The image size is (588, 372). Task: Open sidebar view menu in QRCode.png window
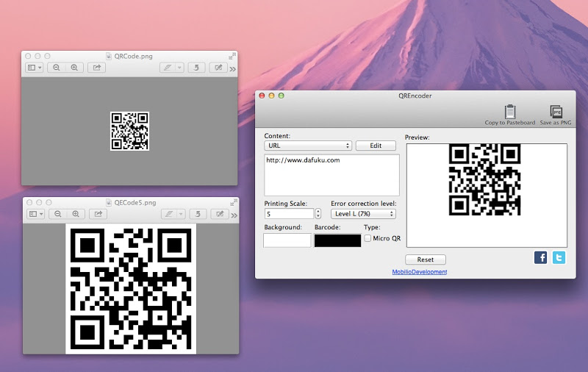pyautogui.click(x=35, y=68)
